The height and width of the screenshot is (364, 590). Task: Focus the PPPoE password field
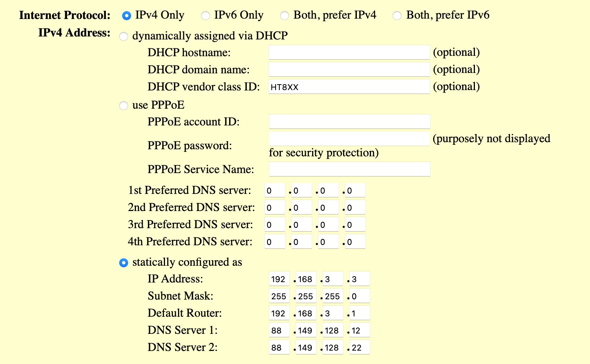349,139
